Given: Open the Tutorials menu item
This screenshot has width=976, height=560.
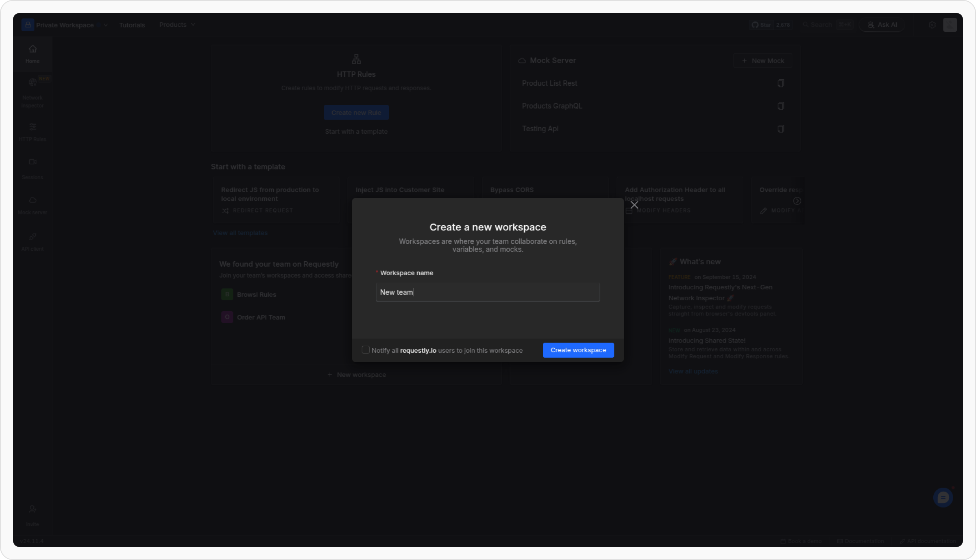Looking at the screenshot, I should (x=132, y=25).
